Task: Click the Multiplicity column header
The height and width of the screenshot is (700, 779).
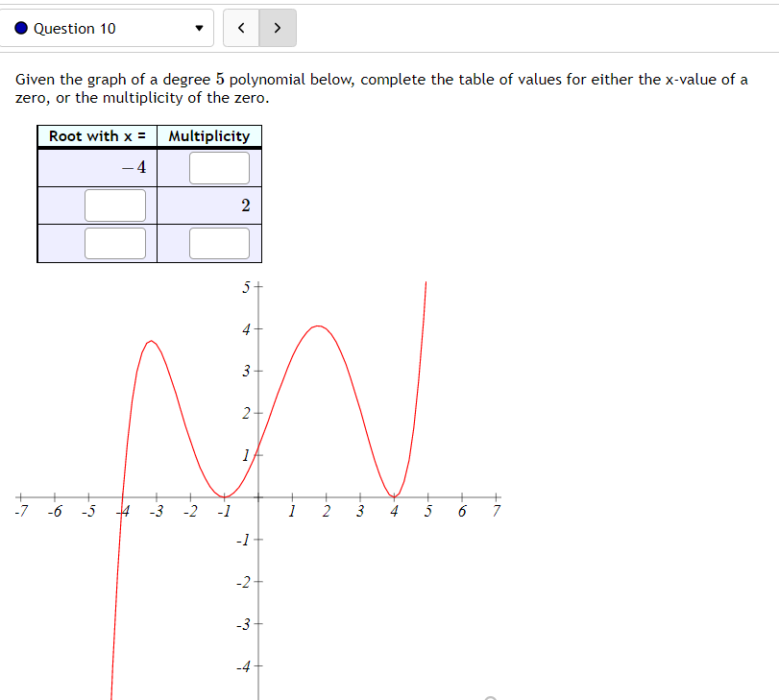Action: 208,136
